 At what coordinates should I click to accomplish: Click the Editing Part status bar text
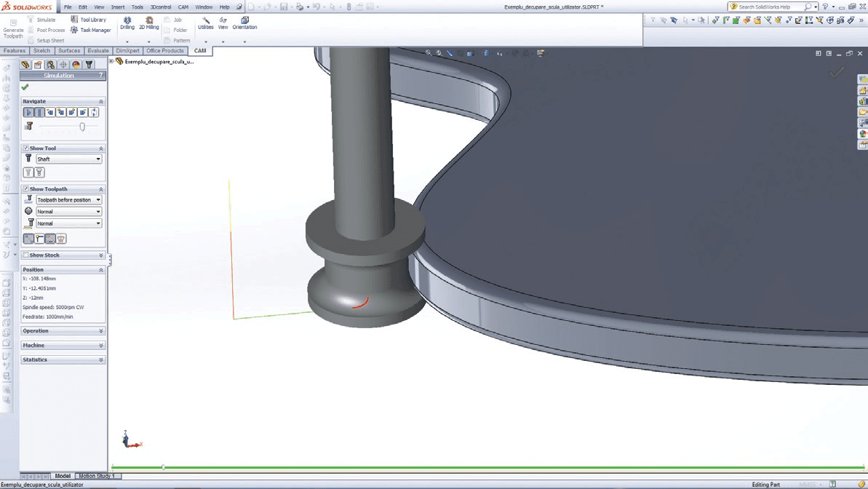point(765,485)
